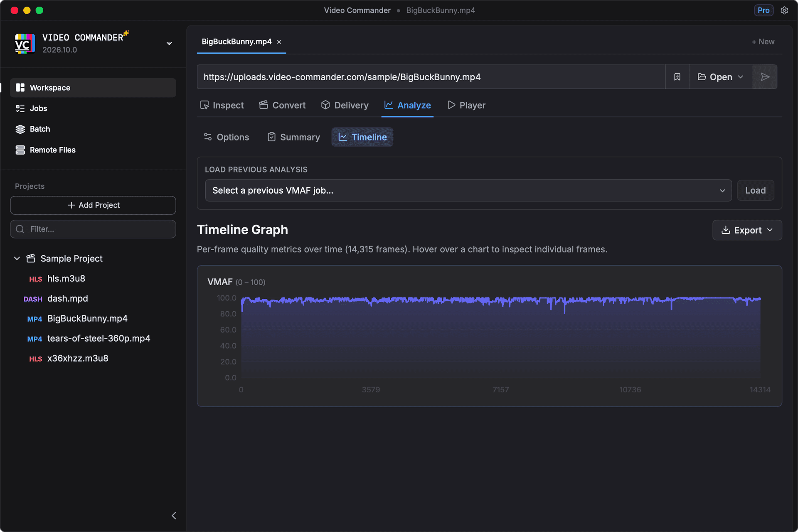This screenshot has height=532, width=798.
Task: Go to Batch in the sidebar
Action: (x=93, y=129)
